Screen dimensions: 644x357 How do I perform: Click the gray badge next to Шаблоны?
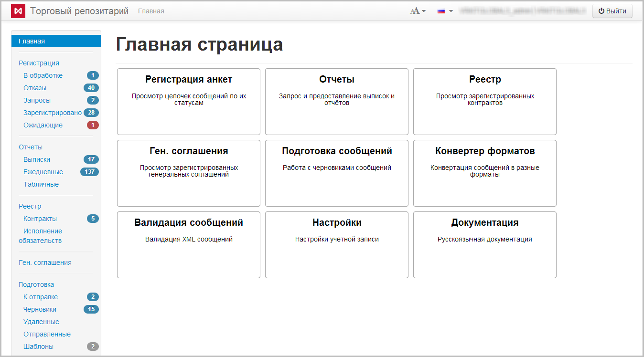pyautogui.click(x=93, y=346)
